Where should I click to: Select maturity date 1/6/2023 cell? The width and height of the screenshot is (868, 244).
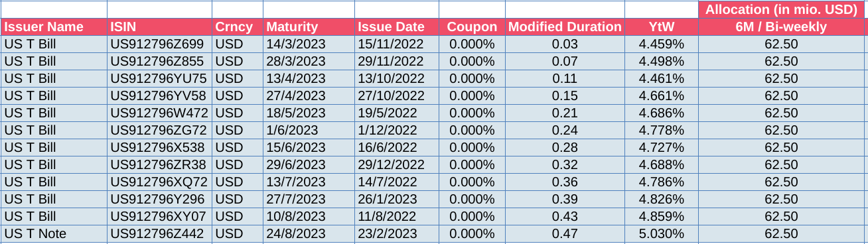point(309,131)
